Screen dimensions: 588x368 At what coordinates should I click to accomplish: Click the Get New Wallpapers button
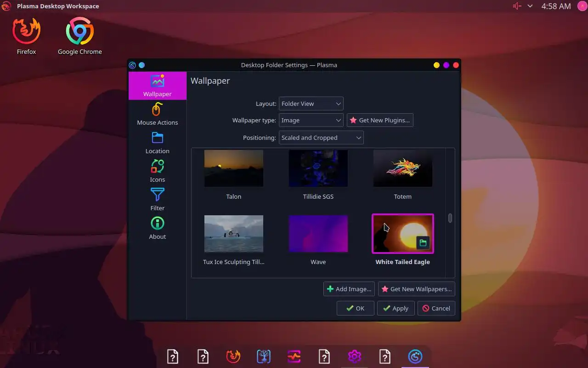tap(417, 289)
